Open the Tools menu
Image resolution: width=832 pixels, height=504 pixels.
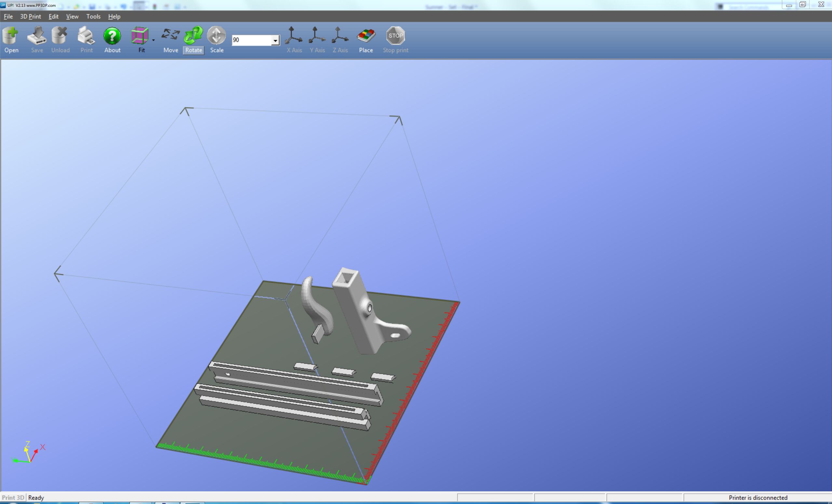[93, 17]
